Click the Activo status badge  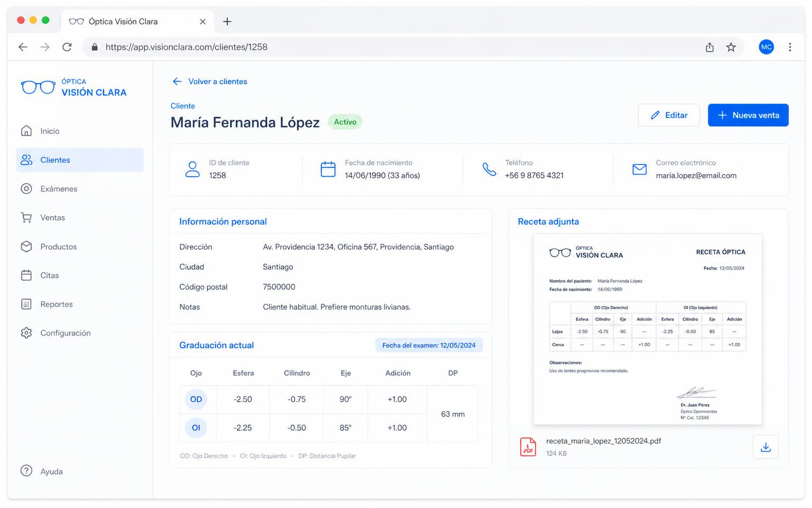click(345, 122)
